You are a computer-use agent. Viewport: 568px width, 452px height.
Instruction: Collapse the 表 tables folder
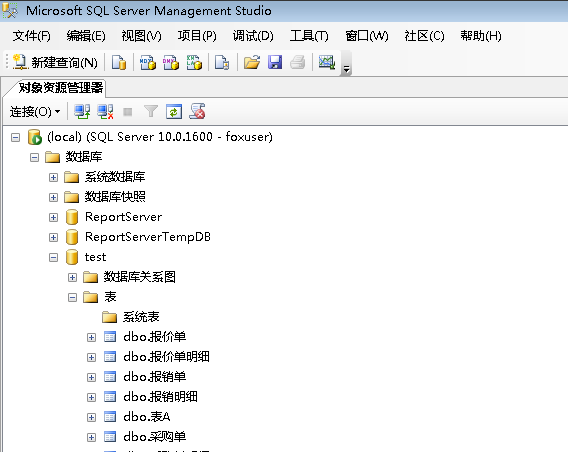tap(72, 297)
